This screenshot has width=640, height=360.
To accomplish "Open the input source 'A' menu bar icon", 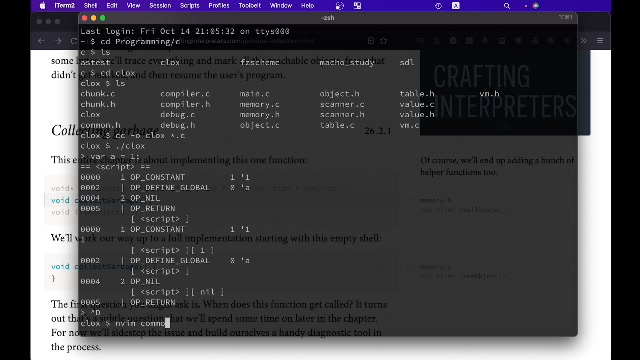I will coord(456,6).
